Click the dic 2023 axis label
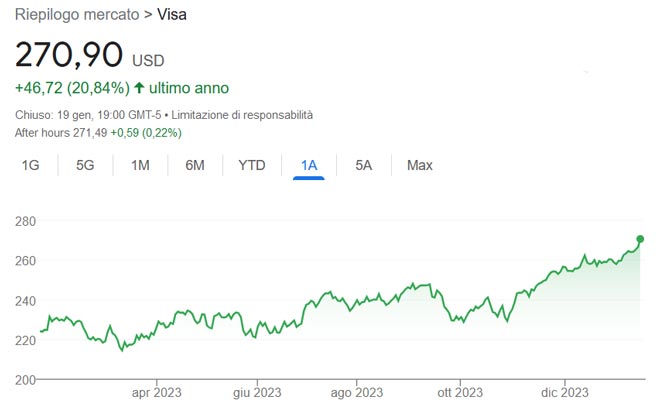The image size is (660, 402). (x=562, y=392)
